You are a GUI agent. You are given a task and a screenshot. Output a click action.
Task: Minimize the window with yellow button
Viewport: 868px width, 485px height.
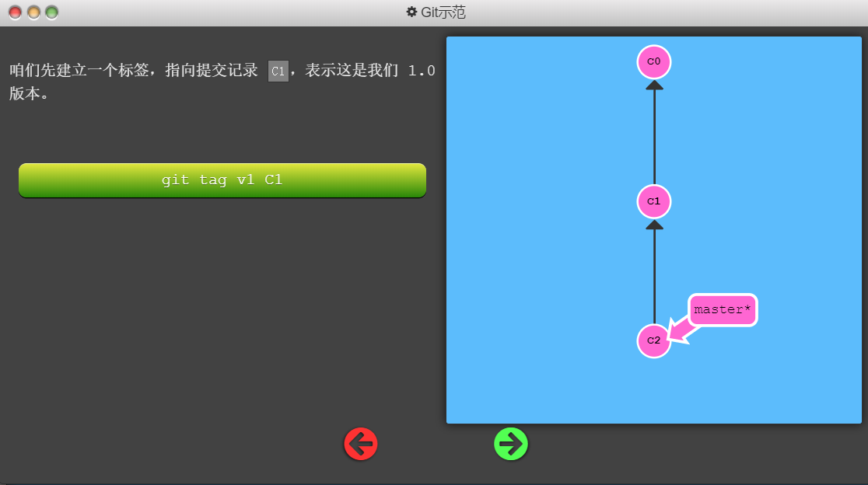pos(33,12)
